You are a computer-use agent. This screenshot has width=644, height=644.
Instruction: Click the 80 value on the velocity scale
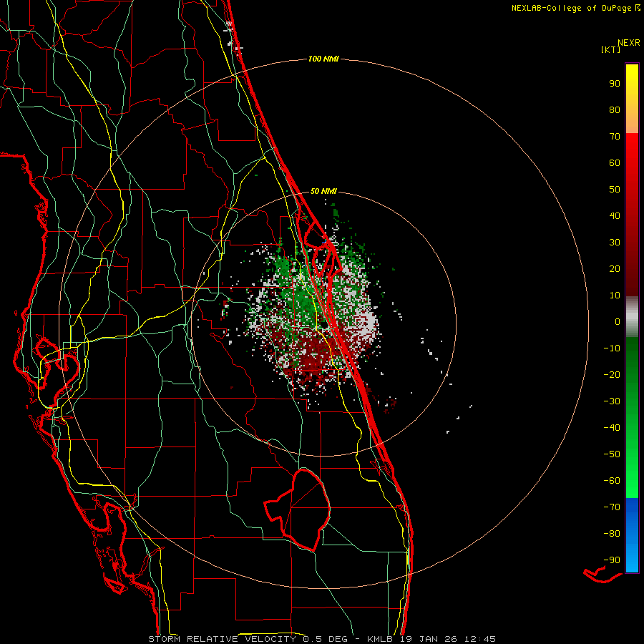(615, 110)
